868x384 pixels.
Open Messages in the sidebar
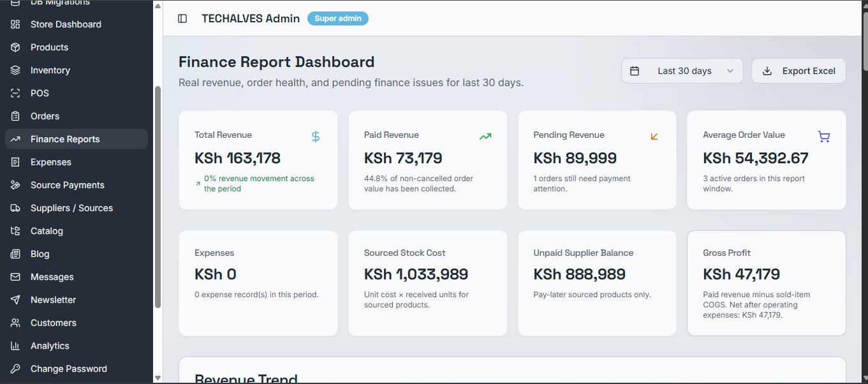77,277
